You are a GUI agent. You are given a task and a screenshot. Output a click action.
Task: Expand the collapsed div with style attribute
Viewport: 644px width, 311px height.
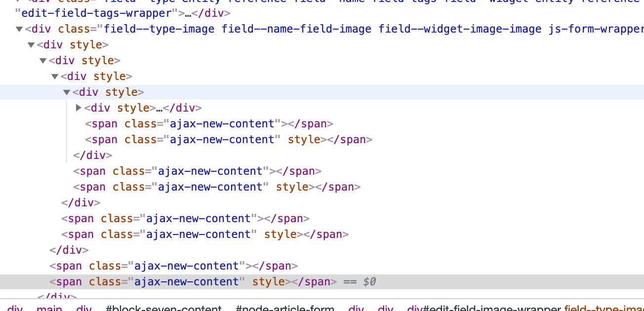(x=79, y=108)
